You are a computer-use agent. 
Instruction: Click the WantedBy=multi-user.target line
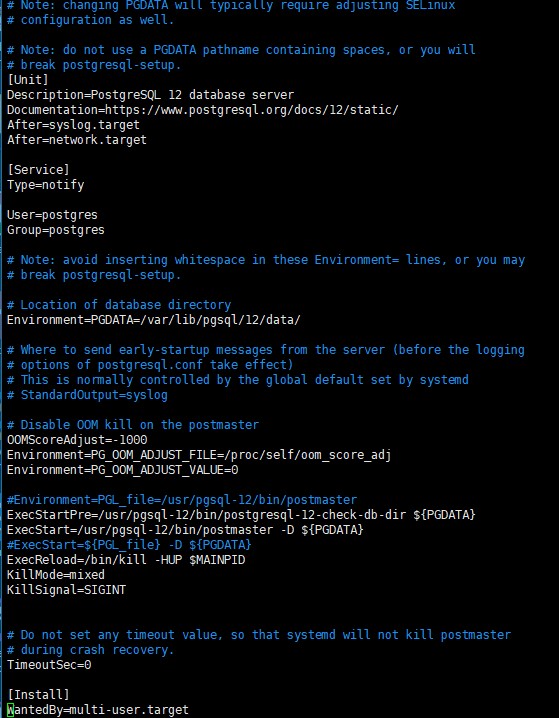(x=98, y=710)
